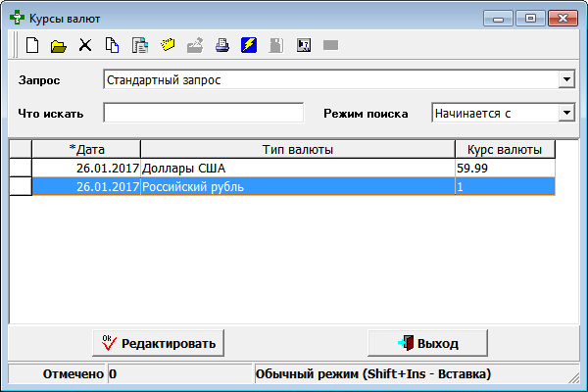Click the new blank record icon
The height and width of the screenshot is (392, 588).
[x=32, y=45]
